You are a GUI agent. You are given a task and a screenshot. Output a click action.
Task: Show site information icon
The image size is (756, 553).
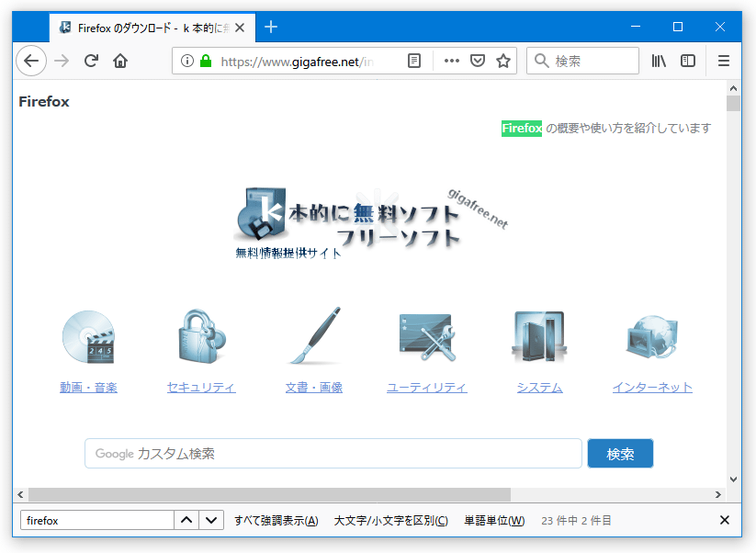(187, 61)
